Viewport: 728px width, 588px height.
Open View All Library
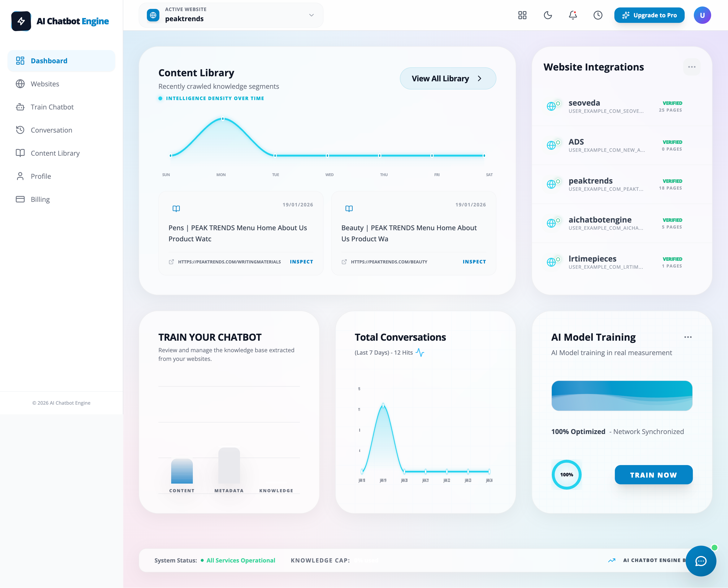pyautogui.click(x=448, y=78)
